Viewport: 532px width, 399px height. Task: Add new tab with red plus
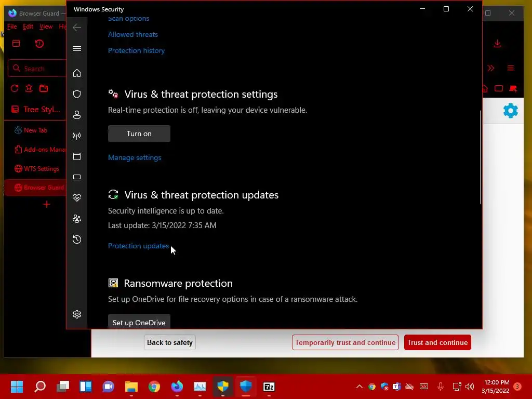(x=47, y=204)
